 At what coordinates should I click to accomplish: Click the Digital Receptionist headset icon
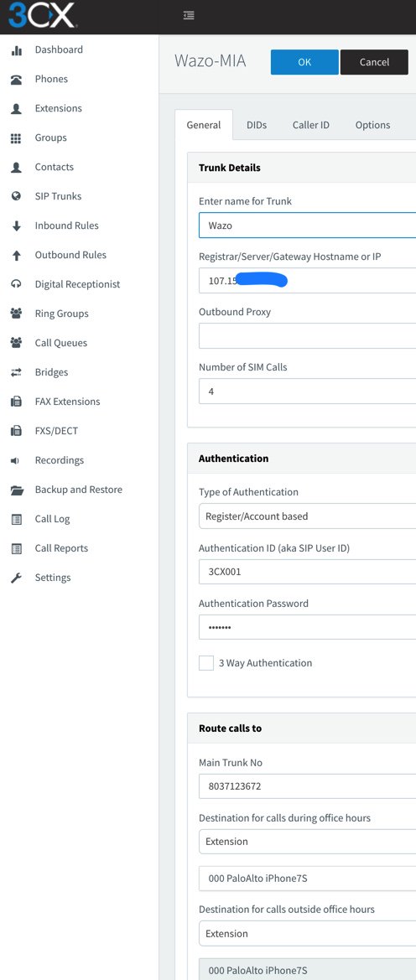coord(17,284)
